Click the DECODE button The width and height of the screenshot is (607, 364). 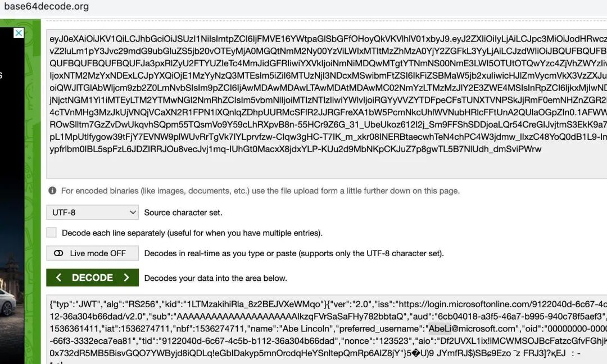pos(93,277)
